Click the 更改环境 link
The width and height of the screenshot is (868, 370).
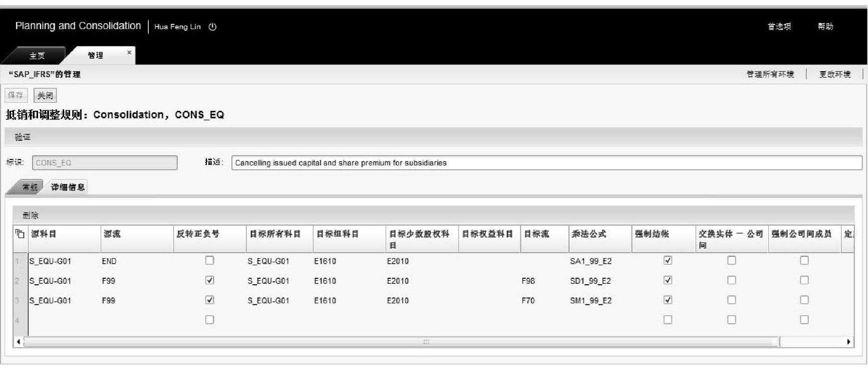[x=835, y=74]
